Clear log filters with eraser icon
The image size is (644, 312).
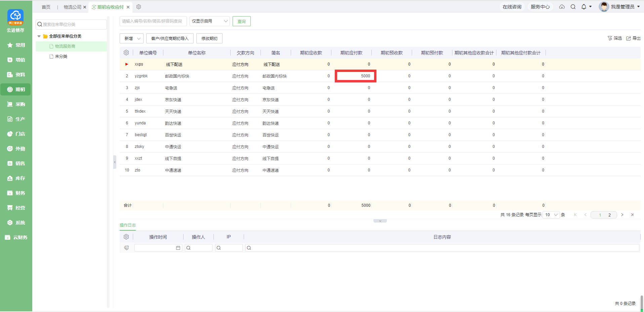tap(126, 248)
